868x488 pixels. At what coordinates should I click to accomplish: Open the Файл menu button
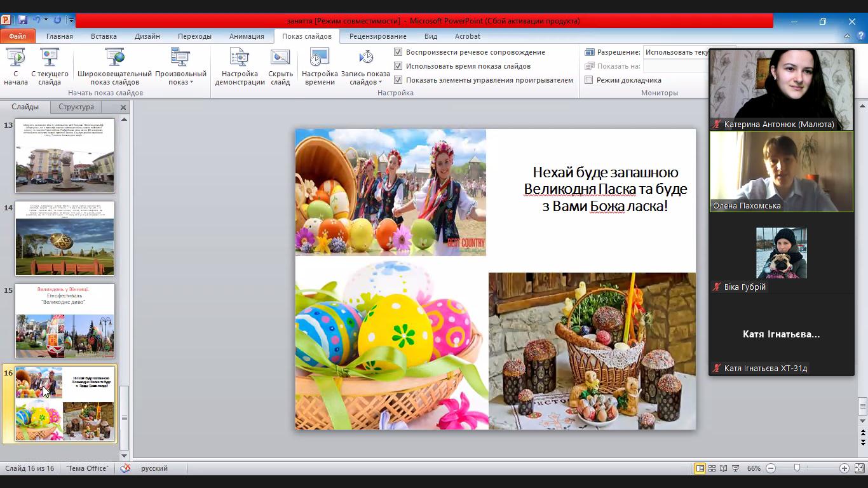(18, 36)
